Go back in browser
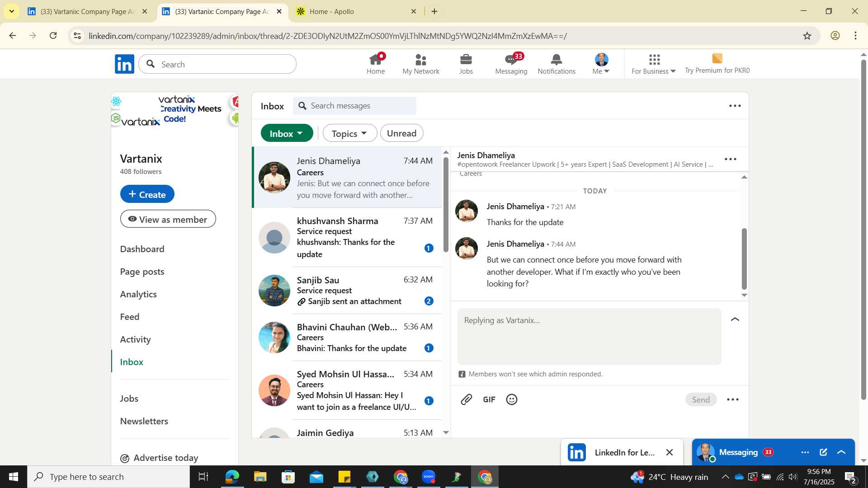 coord(12,36)
